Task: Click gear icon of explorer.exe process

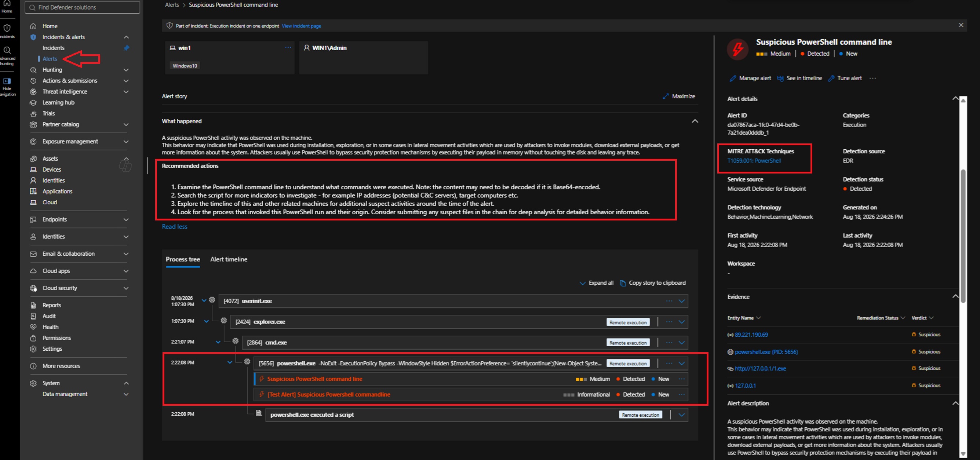Action: coord(224,321)
